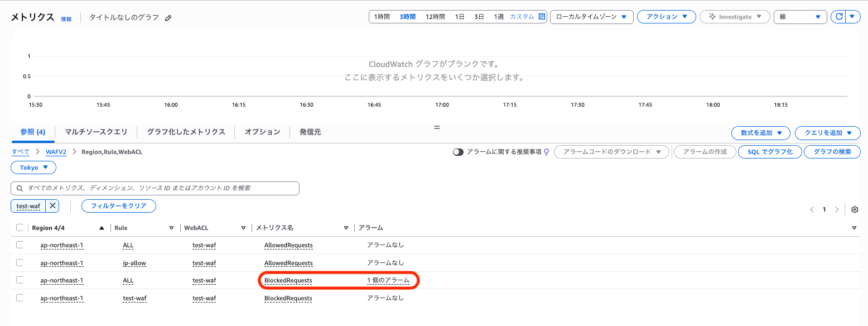This screenshot has height=326, width=868.
Task: Open Rule column filter arrow
Action: [171, 228]
